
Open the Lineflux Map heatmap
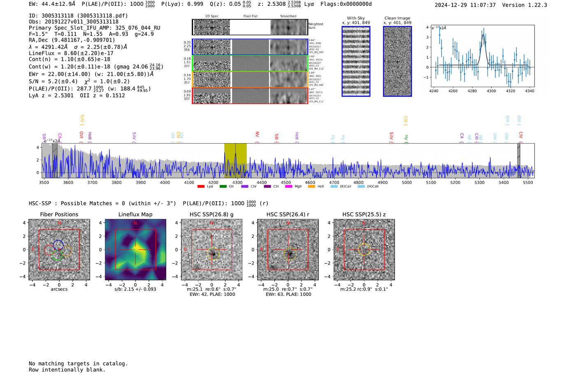pos(135,250)
